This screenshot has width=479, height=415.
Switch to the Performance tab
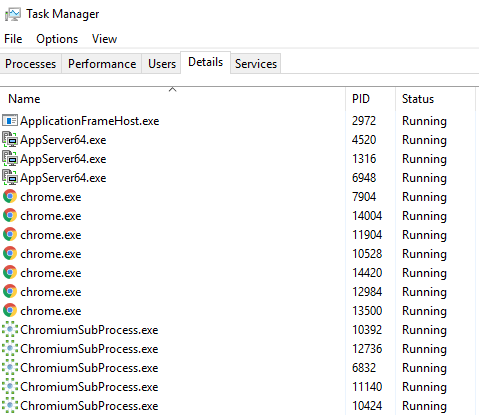point(102,64)
